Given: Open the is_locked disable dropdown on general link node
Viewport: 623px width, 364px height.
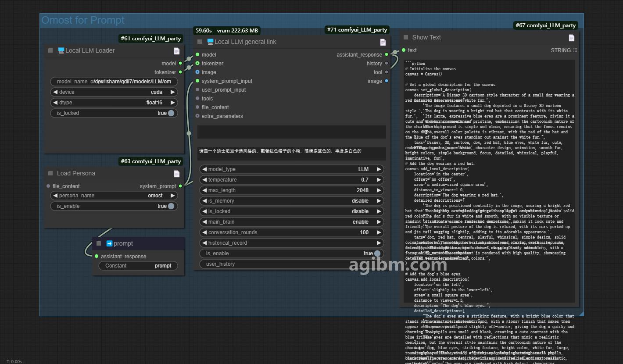Looking at the screenshot, I should point(292,211).
